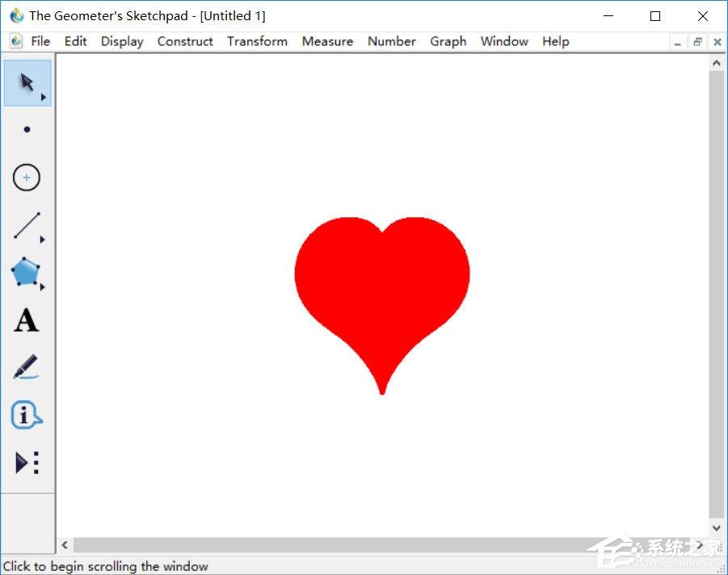Activate the Text tool
The width and height of the screenshot is (728, 575).
[26, 321]
